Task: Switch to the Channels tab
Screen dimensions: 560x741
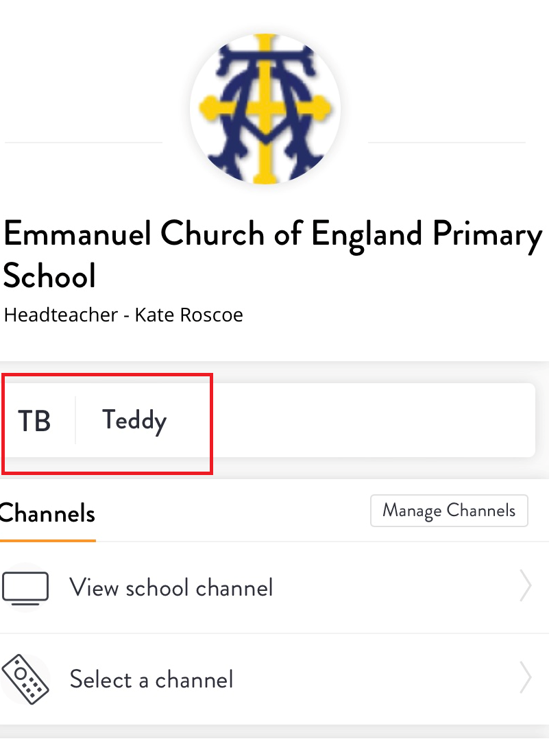Action: [x=48, y=513]
